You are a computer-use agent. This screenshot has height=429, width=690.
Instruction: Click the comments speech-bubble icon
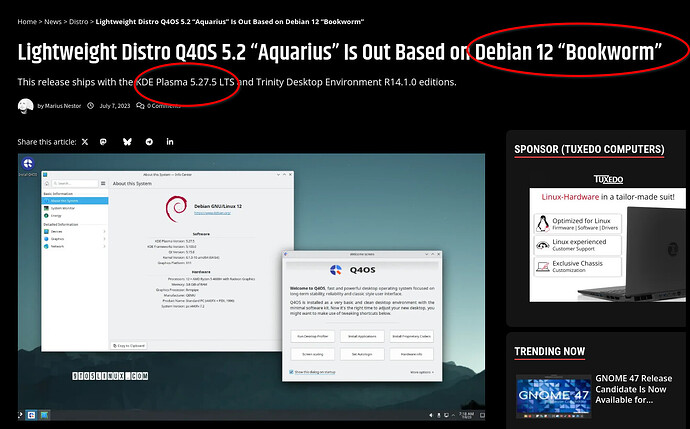[x=140, y=106]
